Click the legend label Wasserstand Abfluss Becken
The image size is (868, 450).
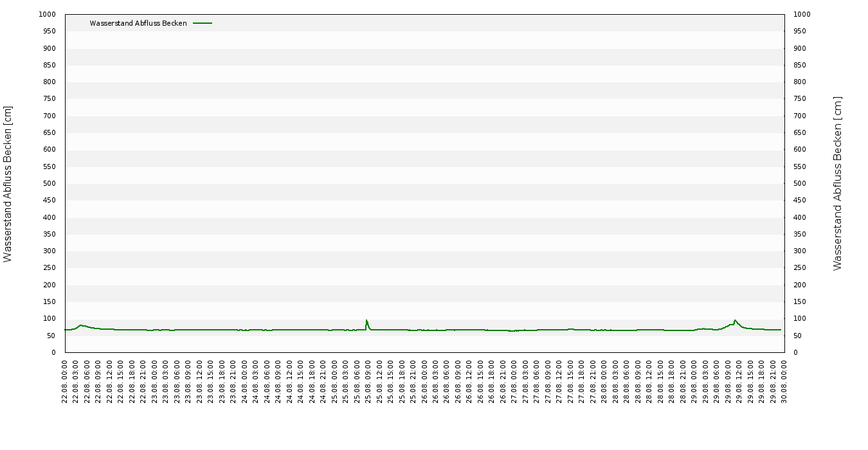[138, 23]
